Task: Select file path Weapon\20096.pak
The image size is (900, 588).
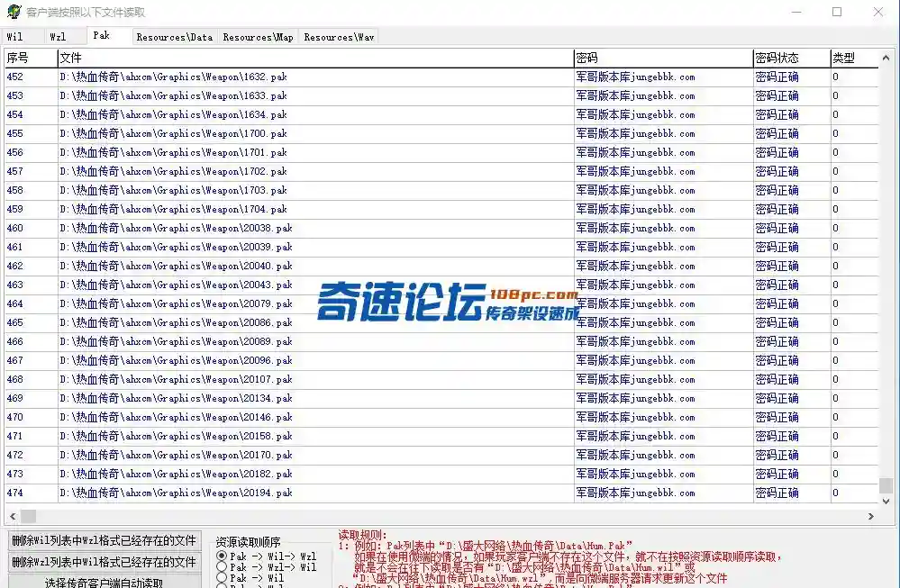Action: tap(177, 361)
